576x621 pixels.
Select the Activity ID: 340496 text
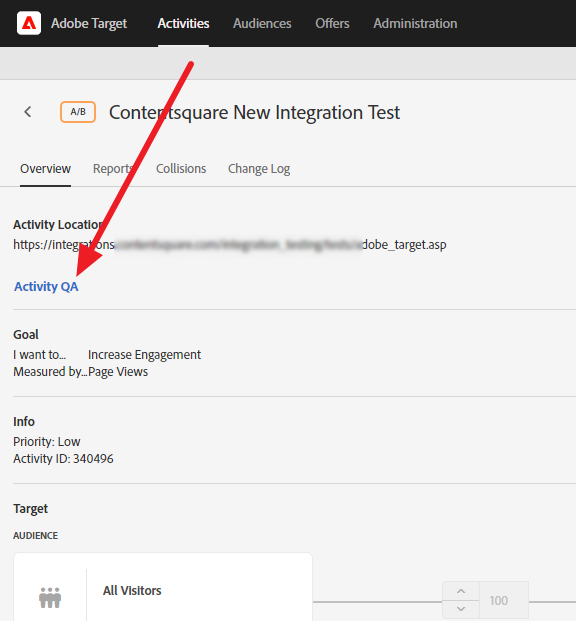pos(63,459)
